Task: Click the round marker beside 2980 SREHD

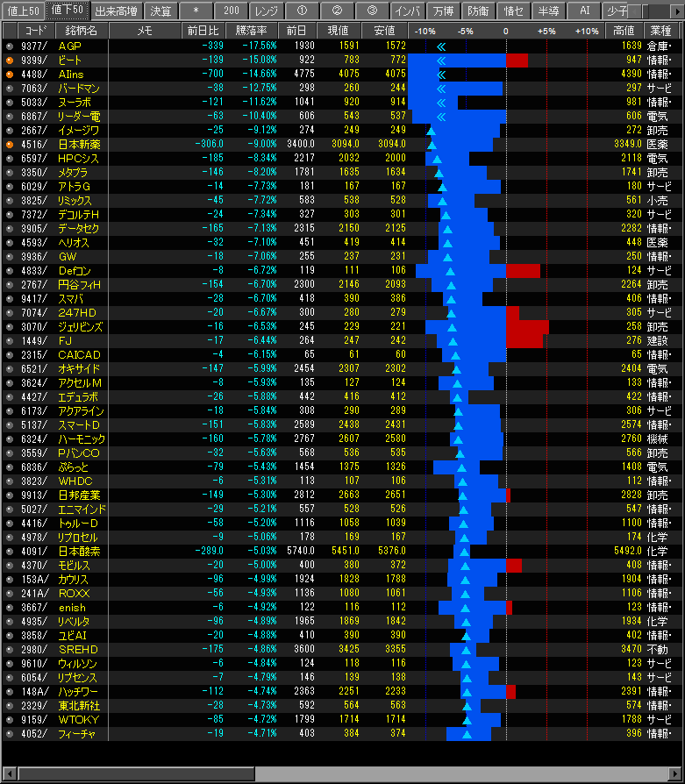Action: (x=10, y=650)
